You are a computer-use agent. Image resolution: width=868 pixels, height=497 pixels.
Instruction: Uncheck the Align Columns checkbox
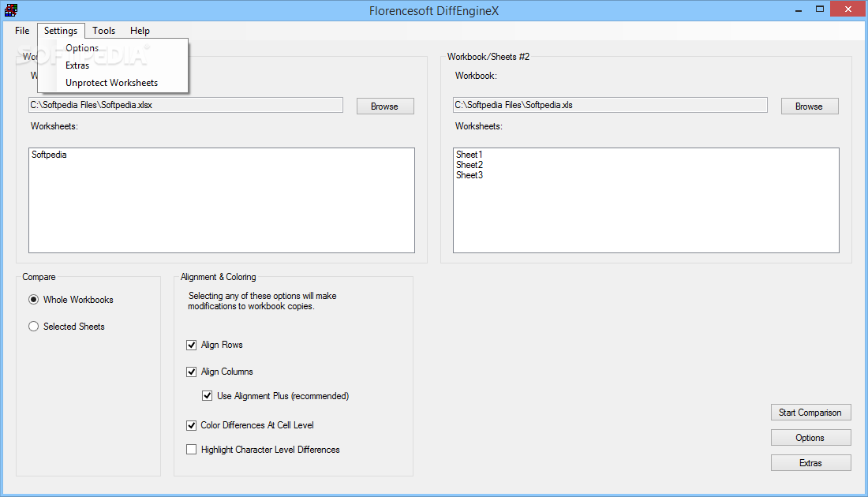pos(192,372)
